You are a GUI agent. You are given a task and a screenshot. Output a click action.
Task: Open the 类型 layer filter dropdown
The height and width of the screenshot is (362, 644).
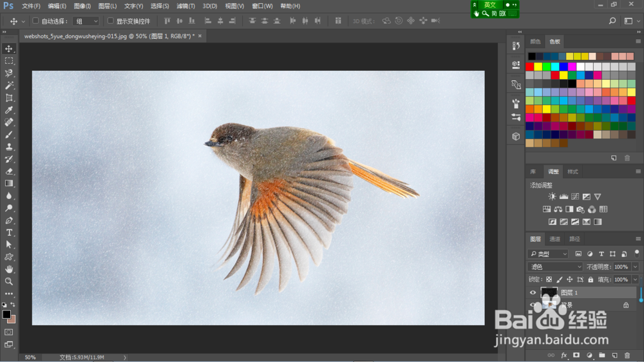(548, 254)
